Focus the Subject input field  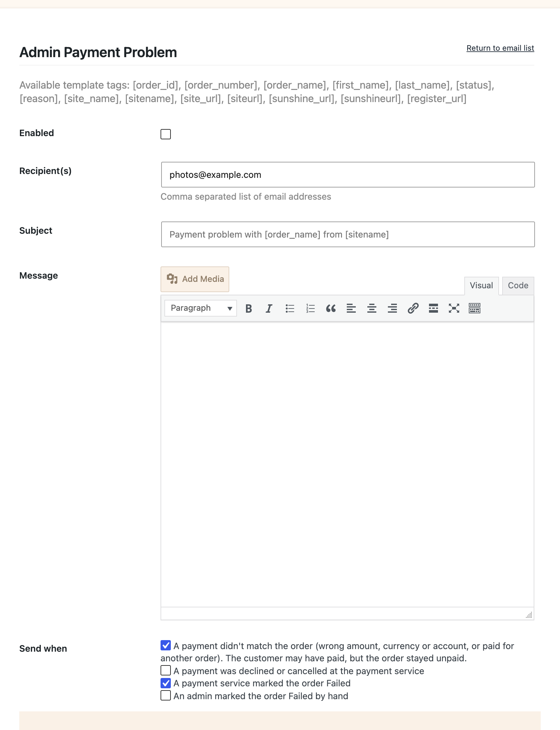tap(348, 234)
